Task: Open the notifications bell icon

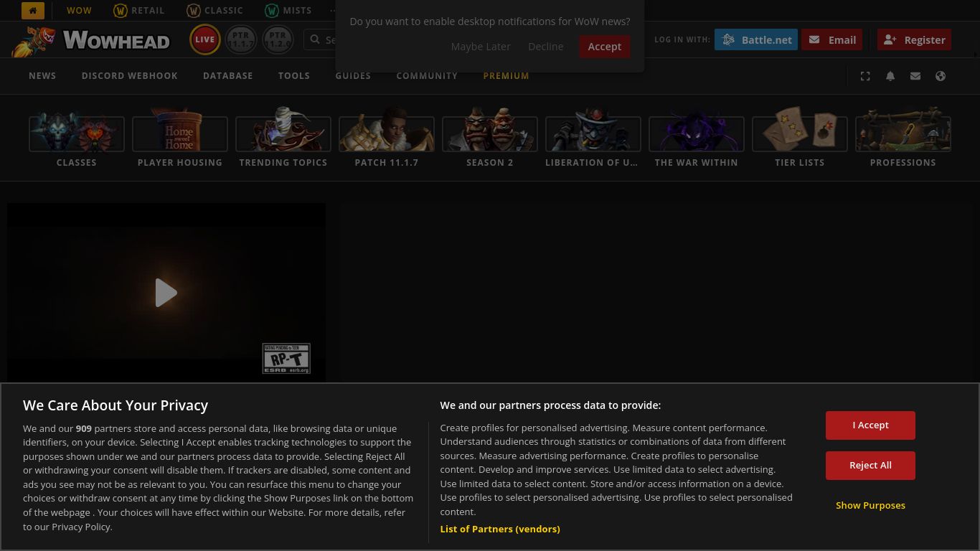Action: [890, 76]
